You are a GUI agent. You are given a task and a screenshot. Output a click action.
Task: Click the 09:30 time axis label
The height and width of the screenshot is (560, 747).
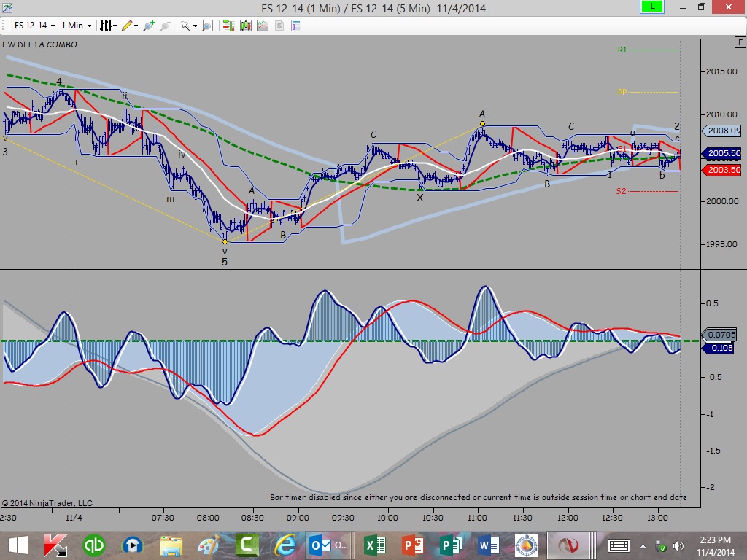343,518
